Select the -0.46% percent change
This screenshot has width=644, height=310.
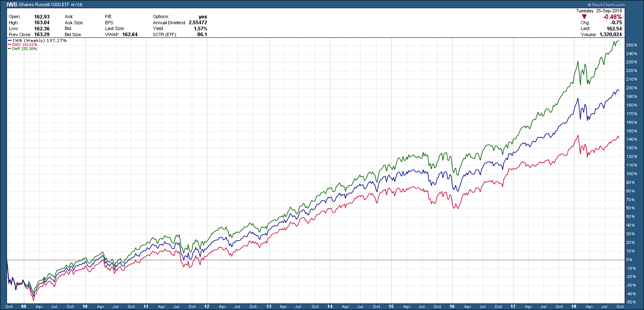612,17
